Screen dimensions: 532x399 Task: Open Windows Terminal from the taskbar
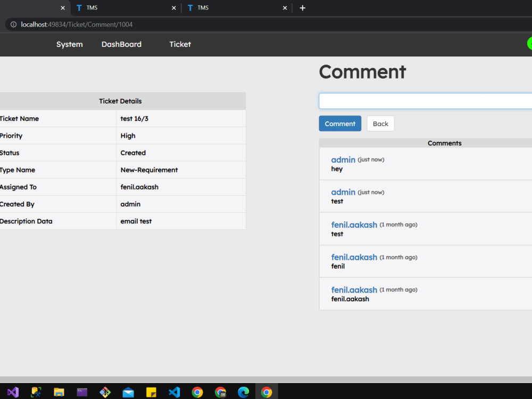coord(82,392)
